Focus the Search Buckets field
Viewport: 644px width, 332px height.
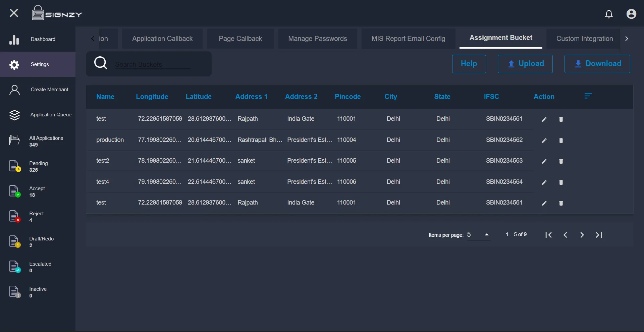coord(153,64)
